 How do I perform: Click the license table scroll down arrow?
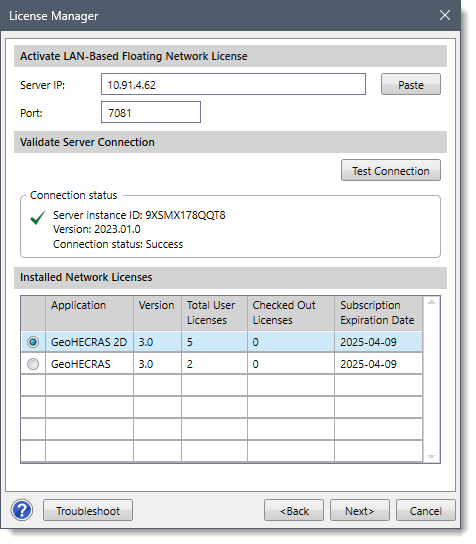click(431, 457)
